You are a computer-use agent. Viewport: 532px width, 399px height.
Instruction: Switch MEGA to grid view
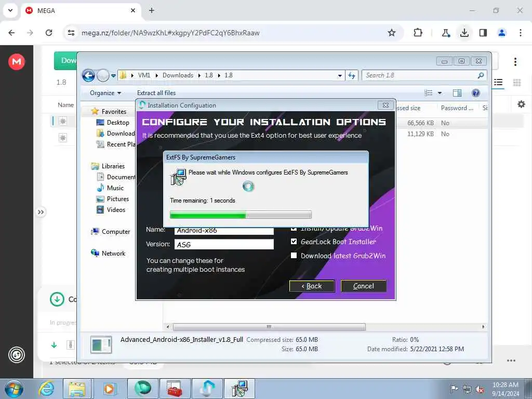pos(517,82)
